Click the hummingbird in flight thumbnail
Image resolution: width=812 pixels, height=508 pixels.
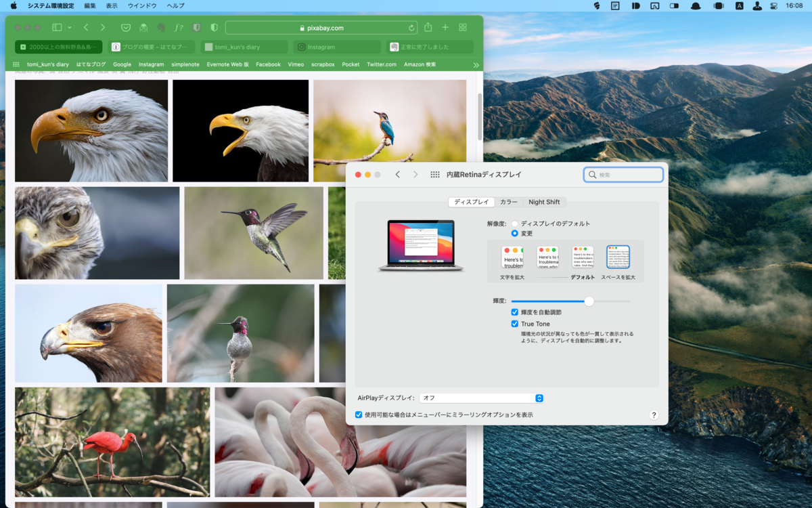(x=254, y=233)
